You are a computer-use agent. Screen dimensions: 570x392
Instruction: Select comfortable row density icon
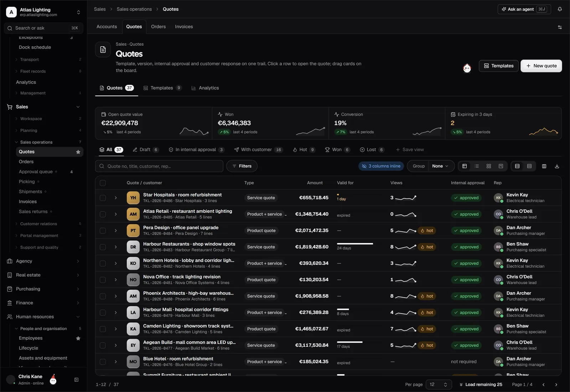click(517, 166)
